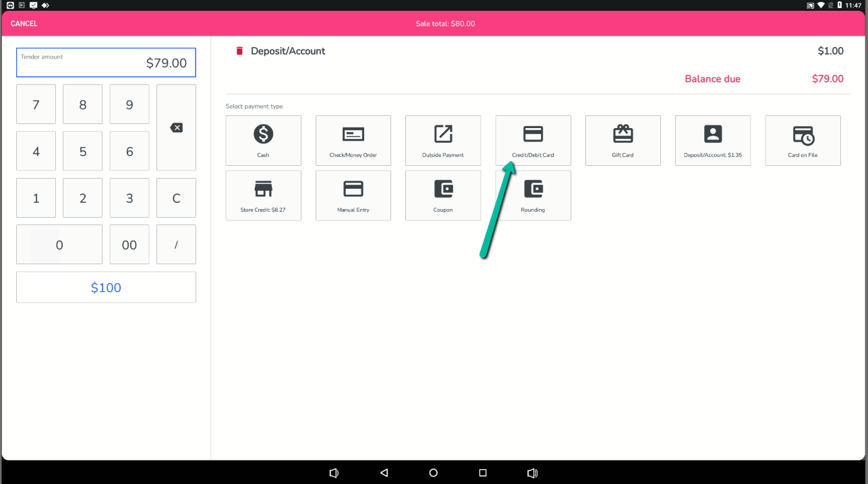The image size is (868, 484).
Task: Choose Check/Money Order payment
Action: 353,140
